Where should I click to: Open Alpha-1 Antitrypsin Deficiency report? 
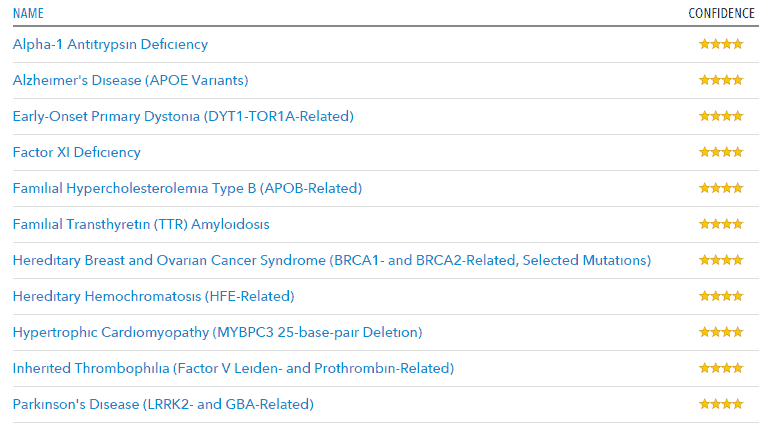tap(110, 44)
